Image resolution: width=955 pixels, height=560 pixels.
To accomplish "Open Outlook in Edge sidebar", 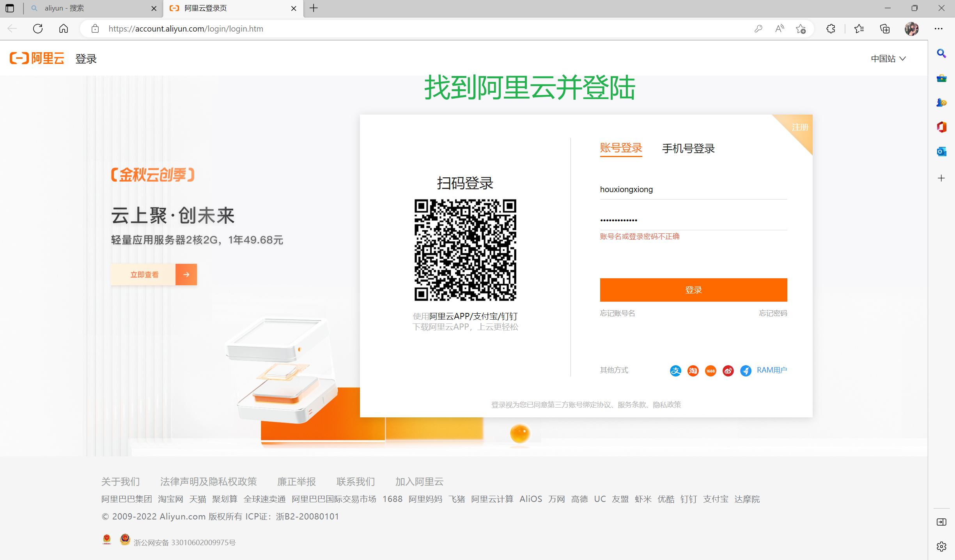I will (941, 152).
